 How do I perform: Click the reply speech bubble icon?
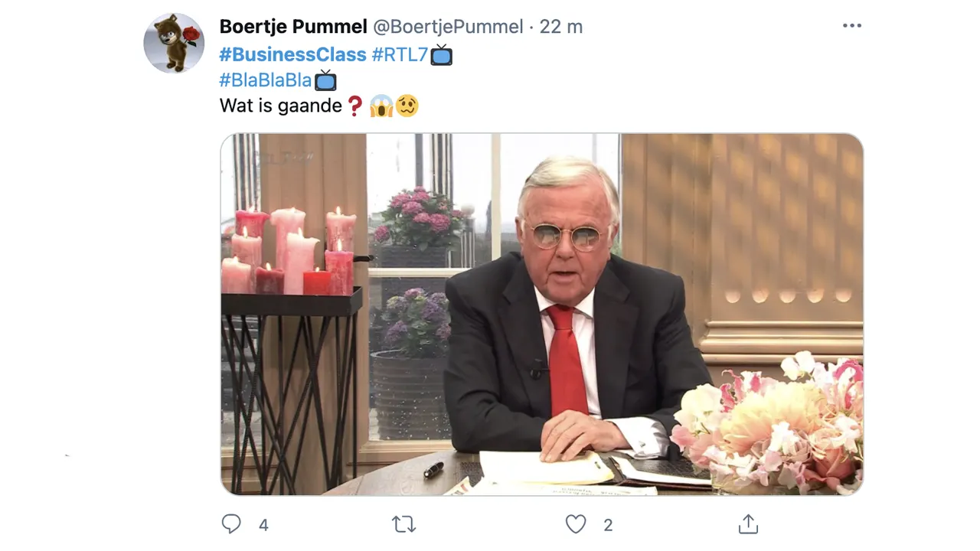pos(231,524)
